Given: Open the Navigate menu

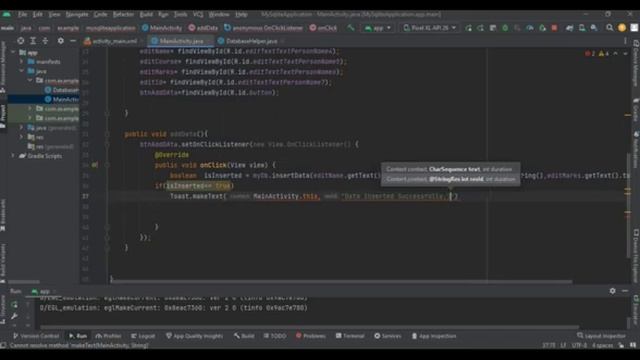Looking at the screenshot, I should [x=77, y=14].
